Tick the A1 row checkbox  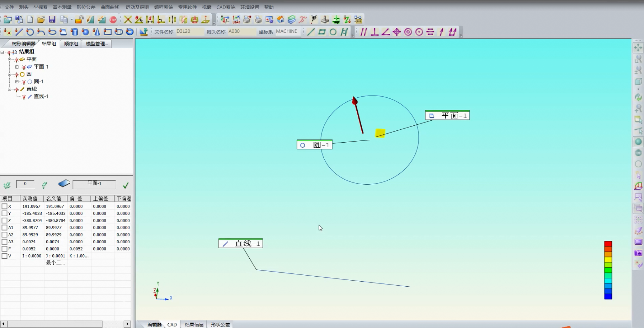click(x=4, y=227)
